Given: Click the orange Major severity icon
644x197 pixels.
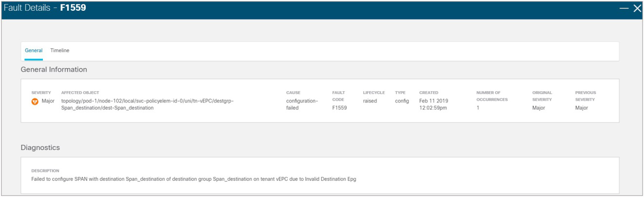Looking at the screenshot, I should click(x=35, y=101).
